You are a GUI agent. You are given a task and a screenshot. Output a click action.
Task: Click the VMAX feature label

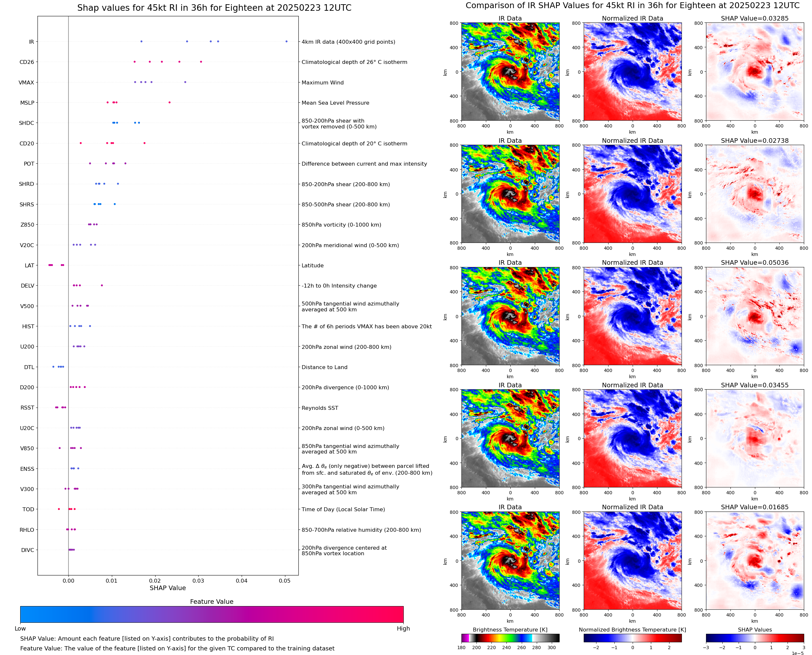point(26,82)
